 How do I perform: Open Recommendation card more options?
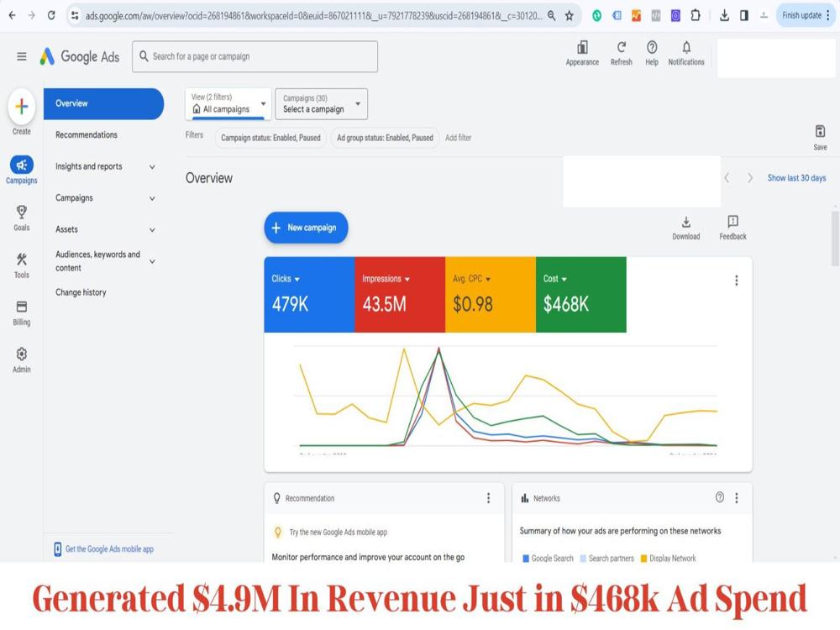pyautogui.click(x=489, y=498)
